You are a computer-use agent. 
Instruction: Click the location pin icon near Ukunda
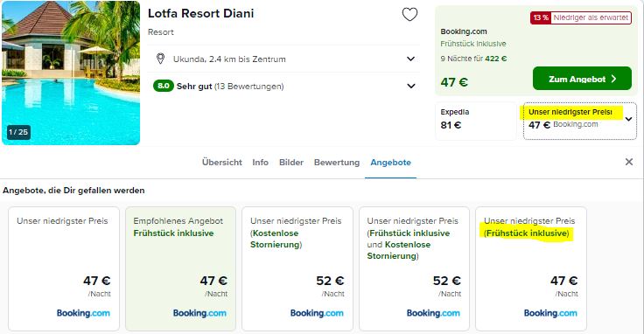[x=161, y=59]
